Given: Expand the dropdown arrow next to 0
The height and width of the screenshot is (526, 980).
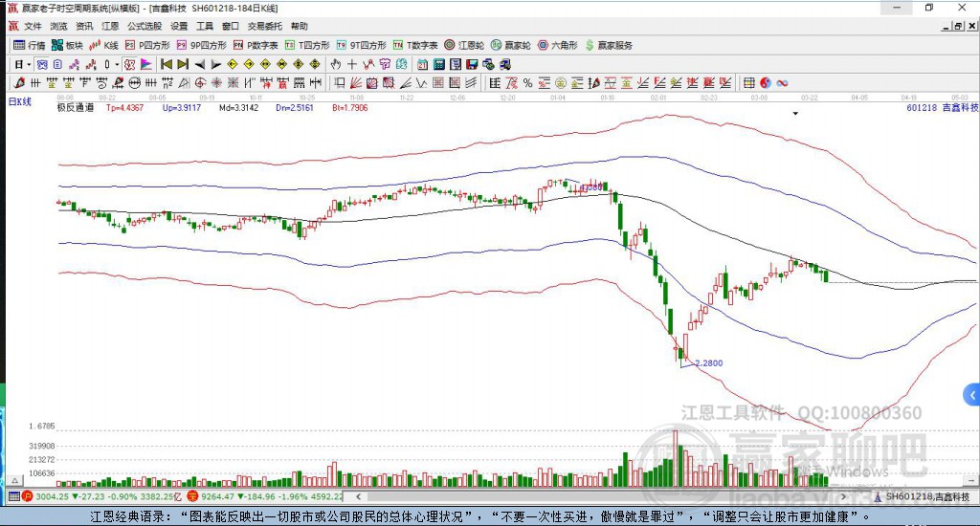Looking at the screenshot, I should [x=116, y=64].
